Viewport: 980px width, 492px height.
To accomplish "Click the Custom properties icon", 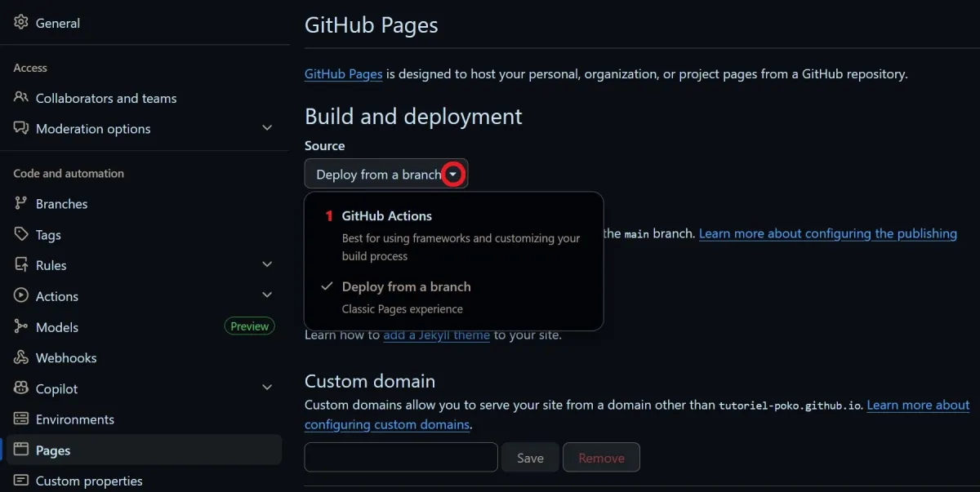I will click(x=21, y=481).
